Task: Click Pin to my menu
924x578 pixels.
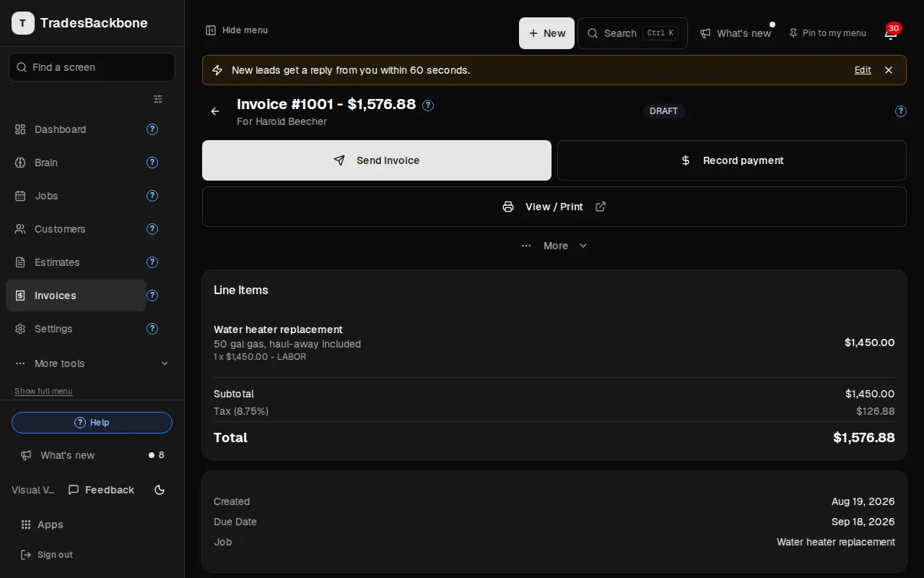Action: 827,33
